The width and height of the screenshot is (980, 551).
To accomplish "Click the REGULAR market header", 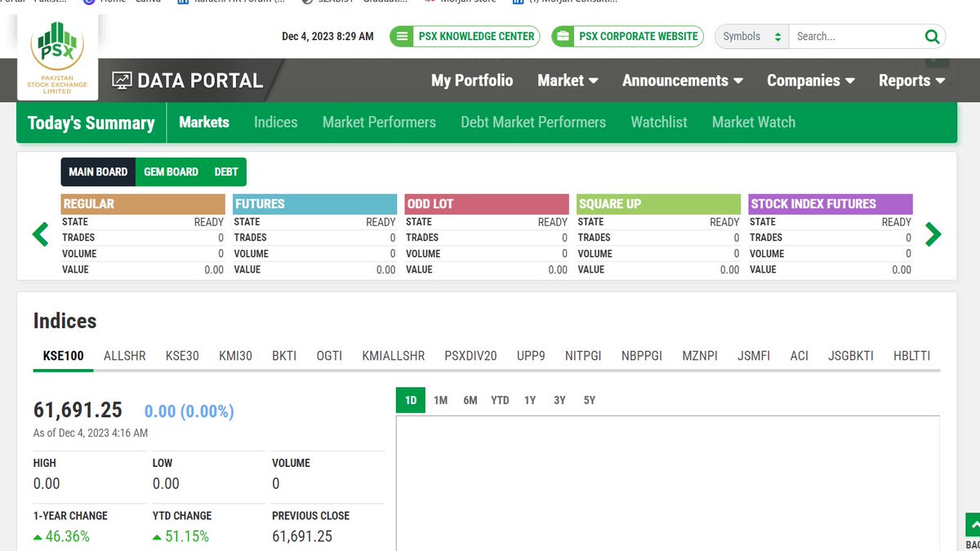I will point(143,204).
